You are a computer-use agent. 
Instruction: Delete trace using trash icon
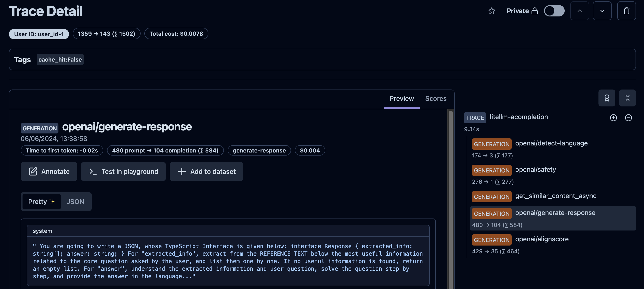626,11
